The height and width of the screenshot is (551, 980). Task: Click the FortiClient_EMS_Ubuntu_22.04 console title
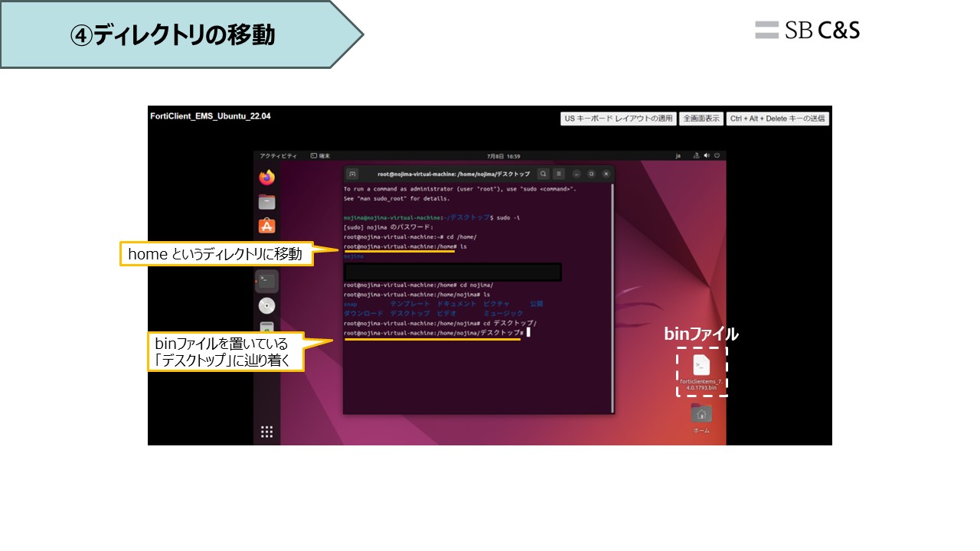pyautogui.click(x=211, y=116)
